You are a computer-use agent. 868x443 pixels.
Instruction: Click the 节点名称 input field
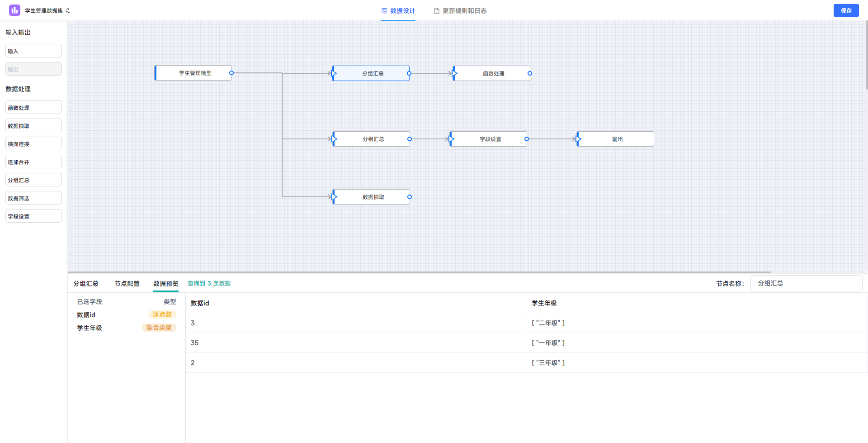tap(806, 283)
